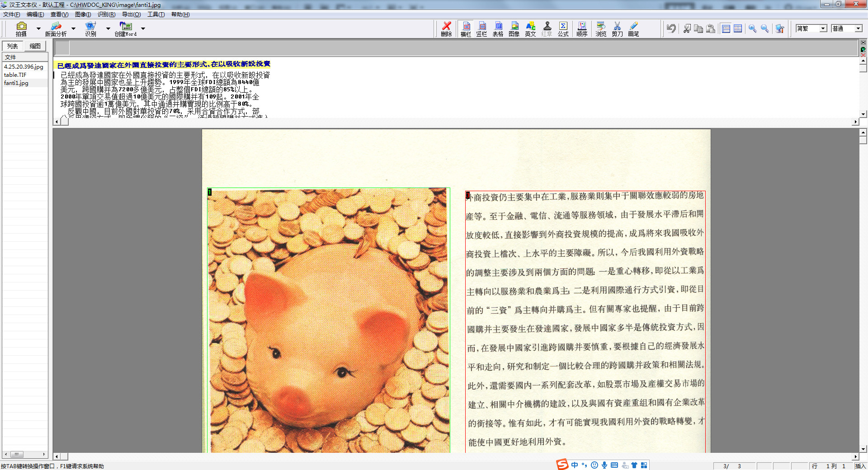
Task: Click the zoom out magnifier icon
Action: click(764, 28)
